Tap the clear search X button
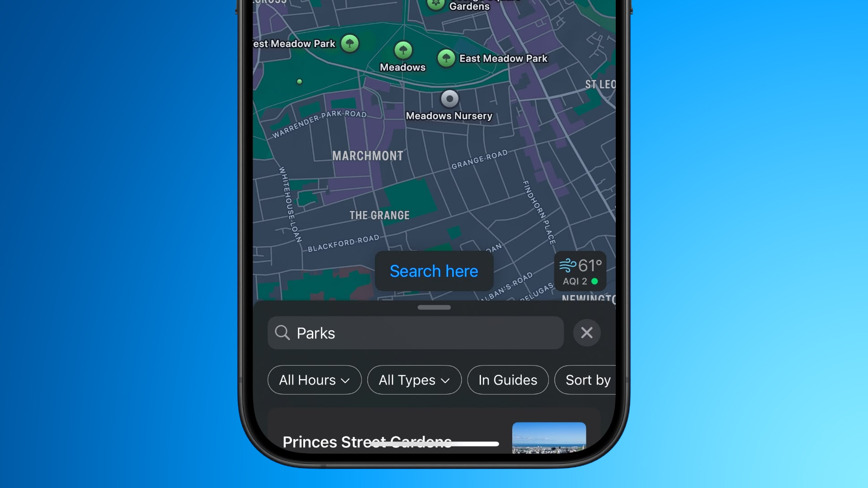868x488 pixels. tap(587, 333)
